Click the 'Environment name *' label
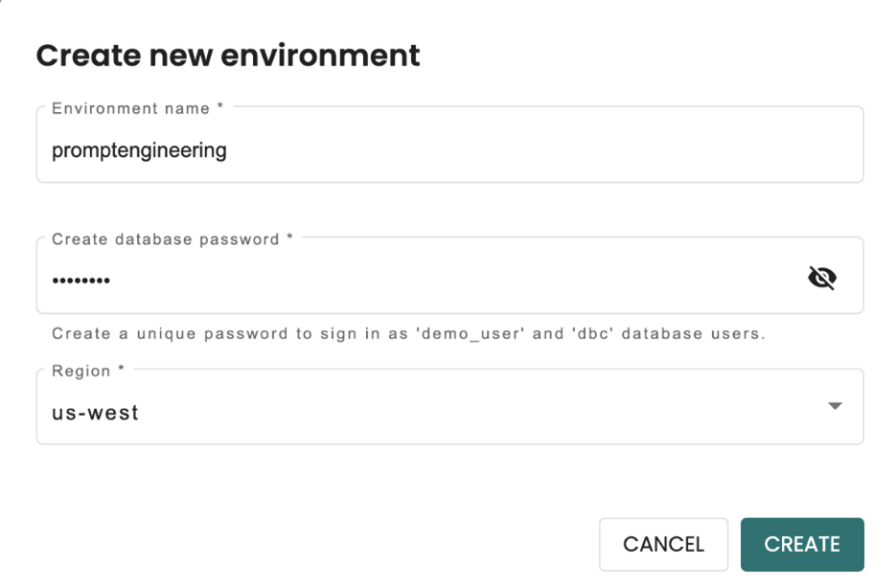 (x=137, y=108)
